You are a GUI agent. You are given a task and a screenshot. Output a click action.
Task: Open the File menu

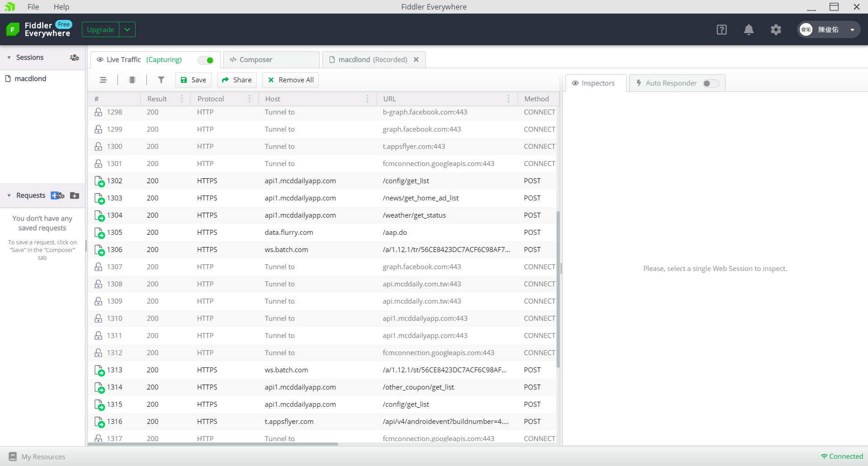33,7
